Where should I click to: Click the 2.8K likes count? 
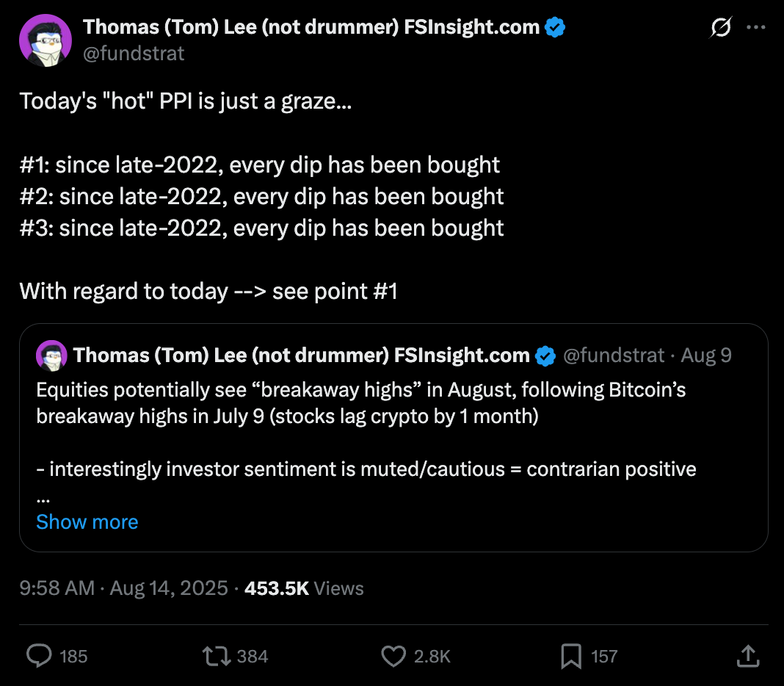pyautogui.click(x=432, y=656)
